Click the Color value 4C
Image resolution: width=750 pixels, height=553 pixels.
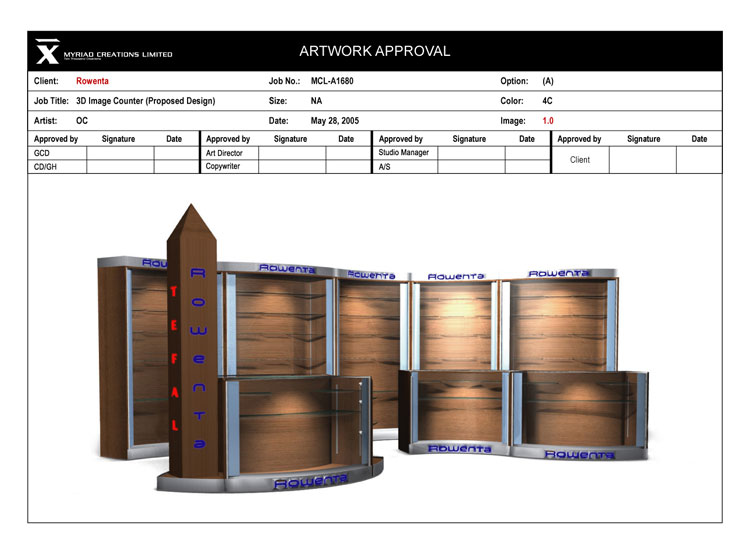click(547, 101)
